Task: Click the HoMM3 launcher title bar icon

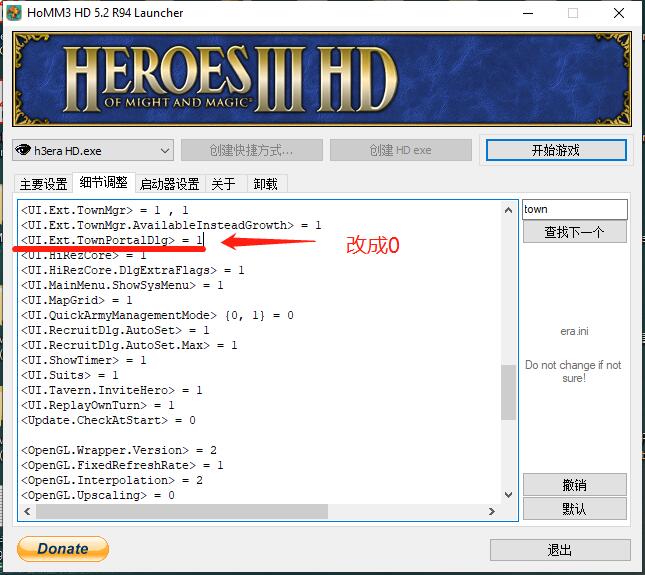Action: tap(14, 13)
